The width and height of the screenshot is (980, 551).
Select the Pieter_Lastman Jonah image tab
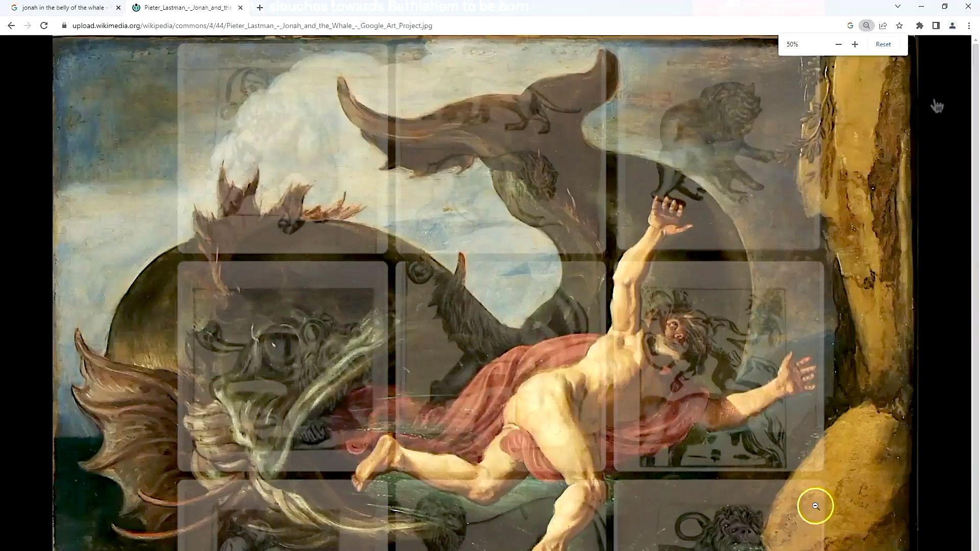point(186,8)
